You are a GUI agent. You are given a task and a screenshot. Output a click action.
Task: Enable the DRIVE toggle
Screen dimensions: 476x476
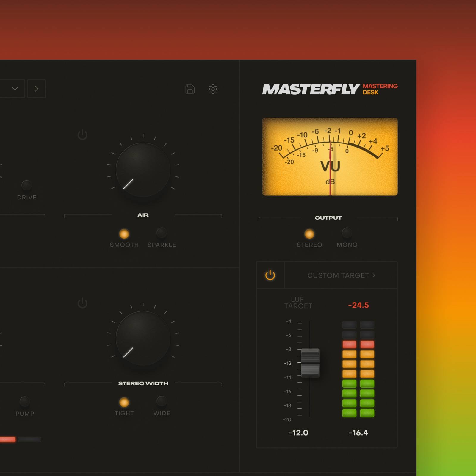pyautogui.click(x=27, y=185)
